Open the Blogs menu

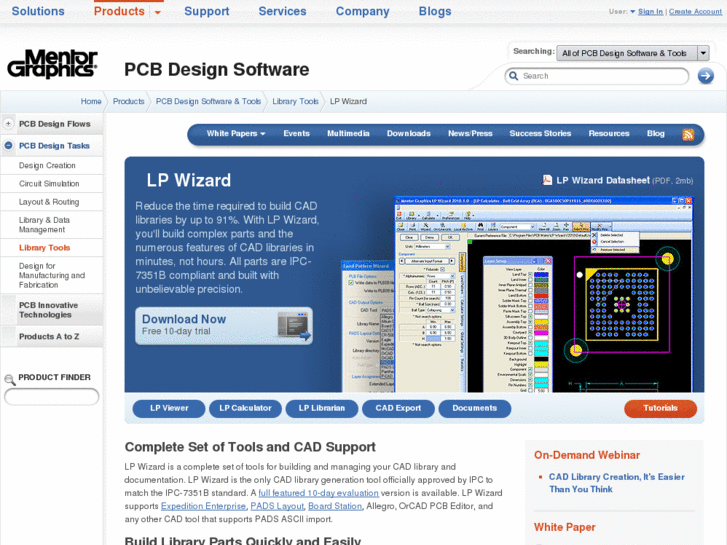[435, 11]
